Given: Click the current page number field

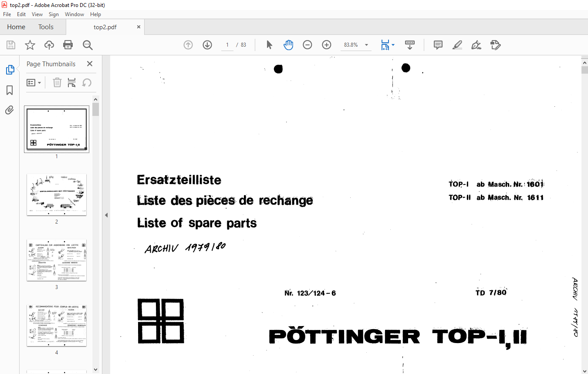Looking at the screenshot, I should [x=227, y=45].
